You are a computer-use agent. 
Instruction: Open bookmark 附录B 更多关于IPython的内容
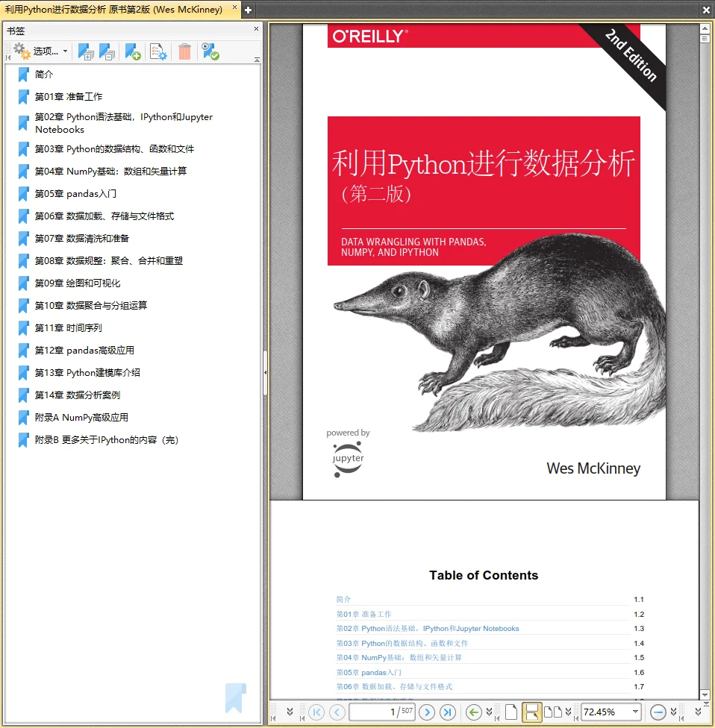[107, 439]
